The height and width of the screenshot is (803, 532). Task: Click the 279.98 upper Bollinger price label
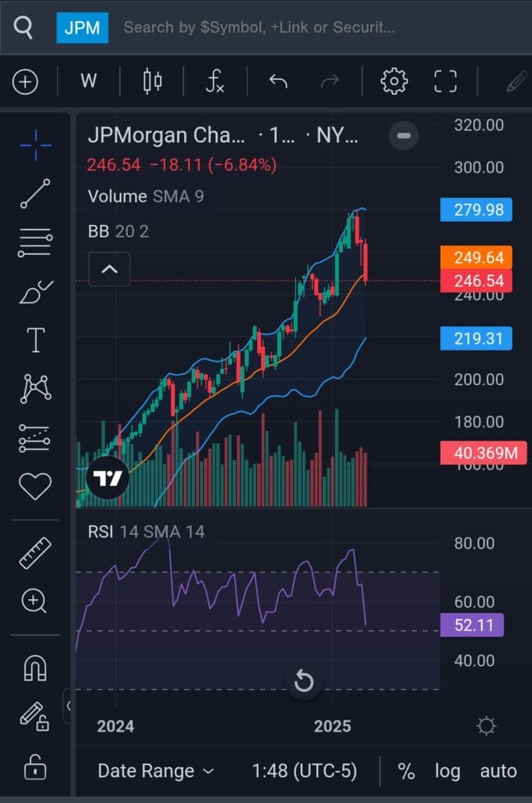(x=476, y=210)
